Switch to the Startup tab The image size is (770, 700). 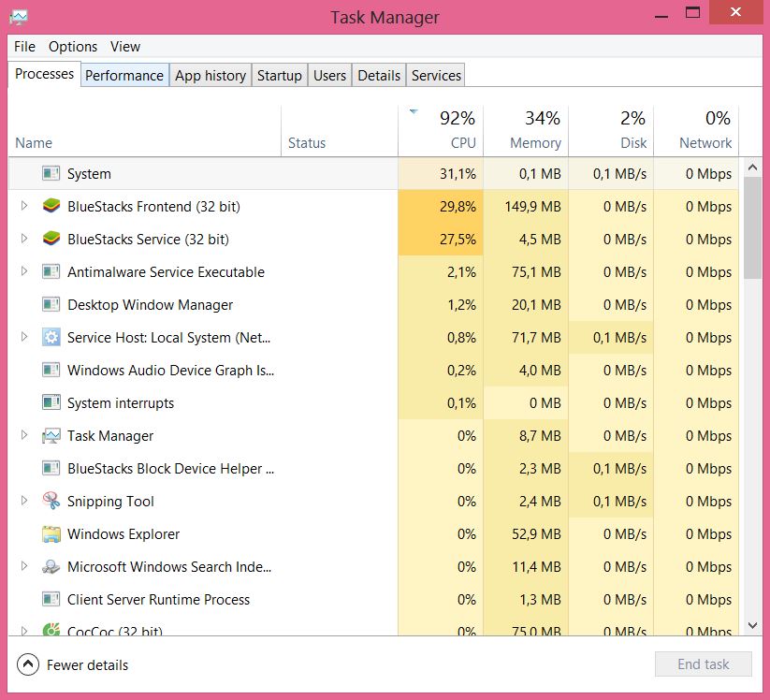[x=280, y=75]
